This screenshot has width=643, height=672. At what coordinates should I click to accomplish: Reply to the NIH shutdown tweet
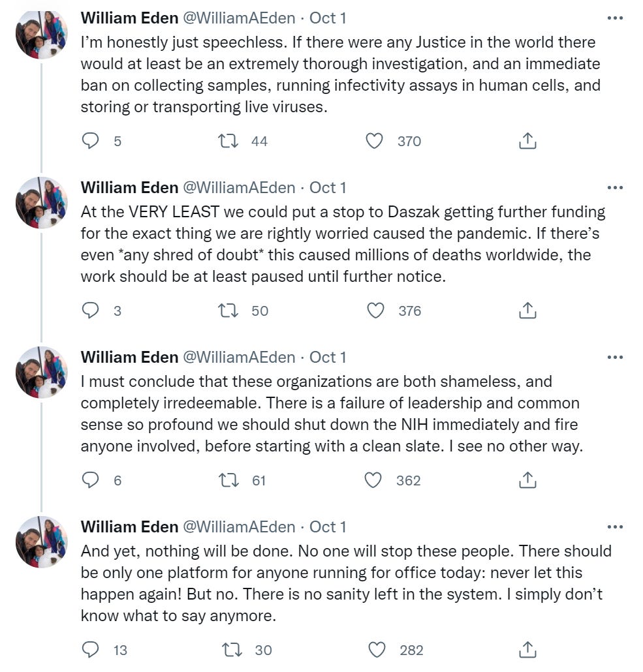90,480
